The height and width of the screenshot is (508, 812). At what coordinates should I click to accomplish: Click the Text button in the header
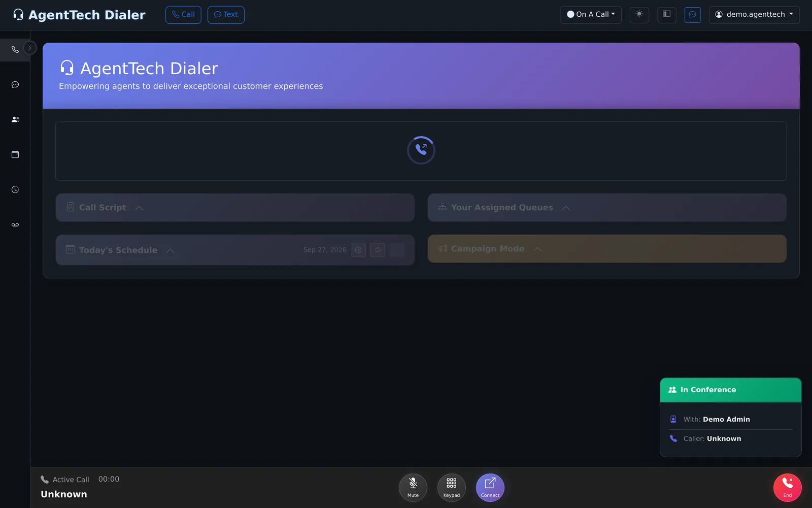(226, 15)
